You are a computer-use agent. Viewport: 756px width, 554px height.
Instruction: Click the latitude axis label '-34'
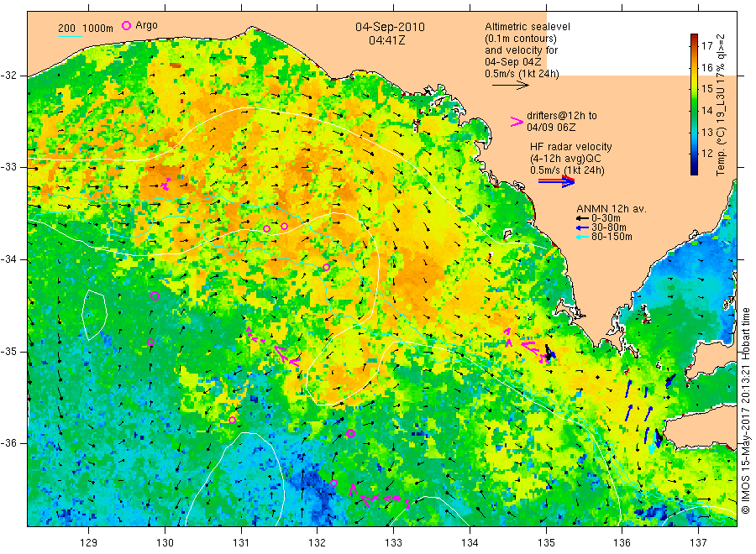click(x=8, y=259)
